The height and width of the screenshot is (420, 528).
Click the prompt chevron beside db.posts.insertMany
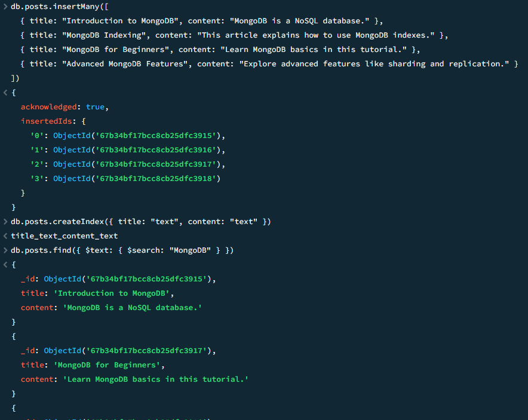[5, 6]
